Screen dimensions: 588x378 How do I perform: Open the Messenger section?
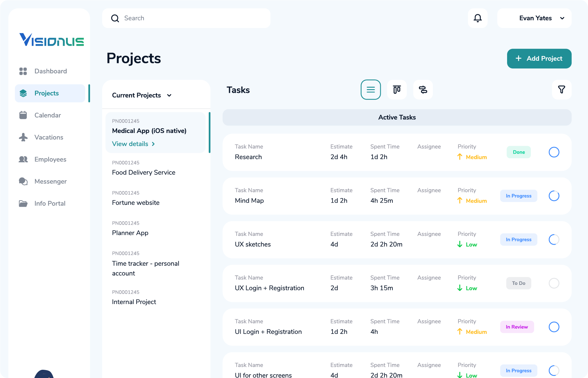50,181
